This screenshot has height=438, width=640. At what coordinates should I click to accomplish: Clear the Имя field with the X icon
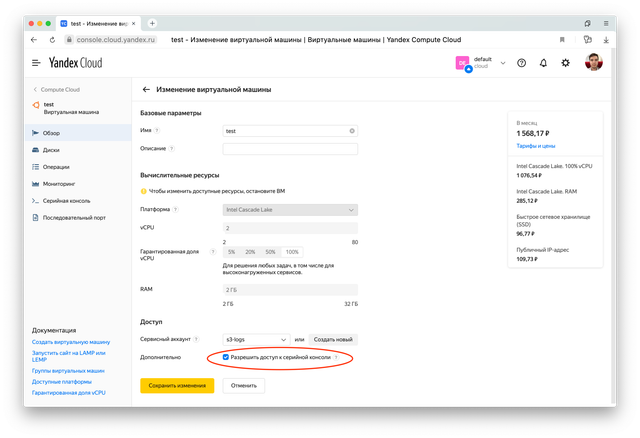(351, 131)
